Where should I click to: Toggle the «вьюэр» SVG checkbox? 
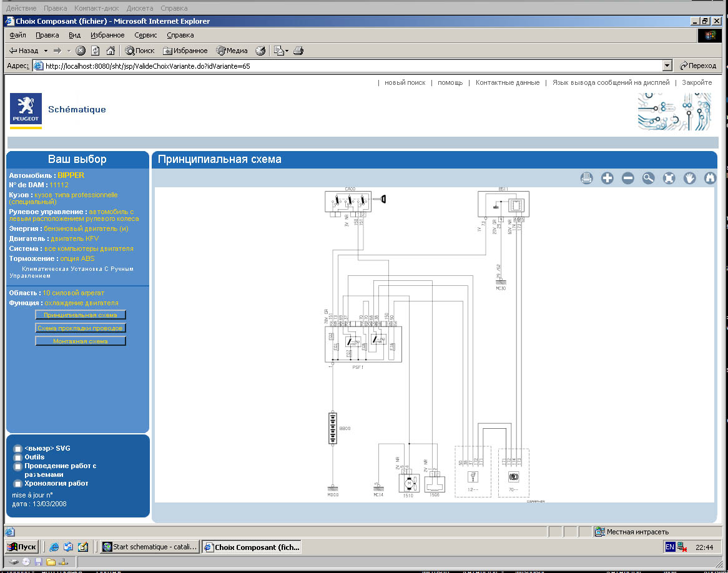[x=17, y=449]
